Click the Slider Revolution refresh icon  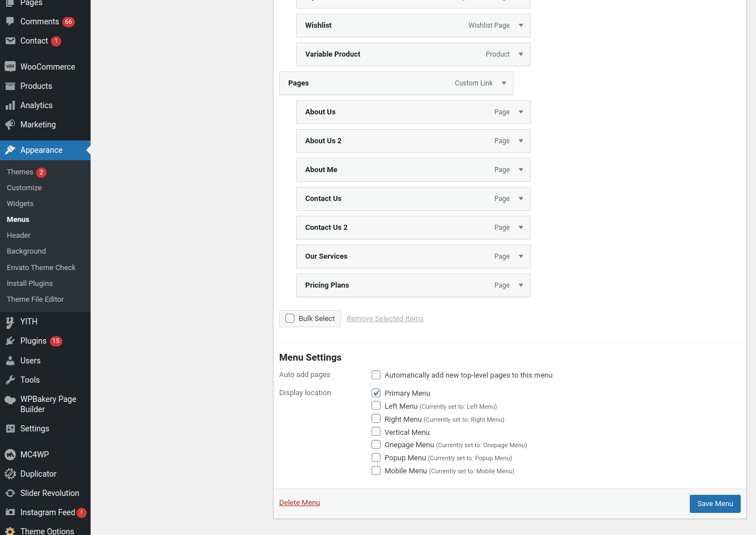pyautogui.click(x=10, y=493)
